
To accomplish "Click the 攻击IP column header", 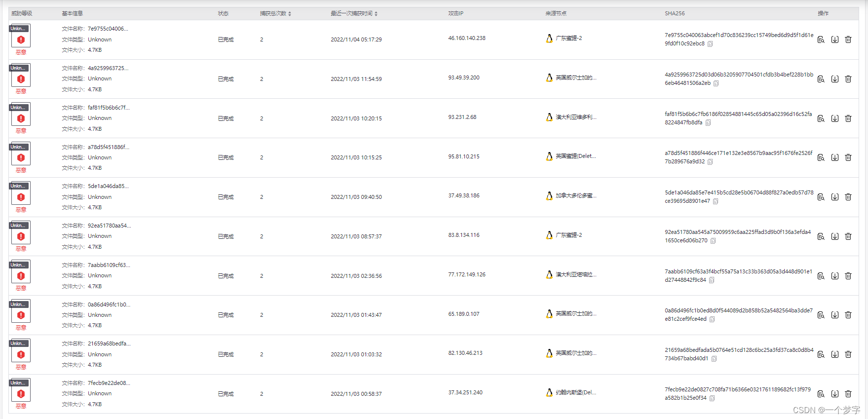I will (455, 13).
